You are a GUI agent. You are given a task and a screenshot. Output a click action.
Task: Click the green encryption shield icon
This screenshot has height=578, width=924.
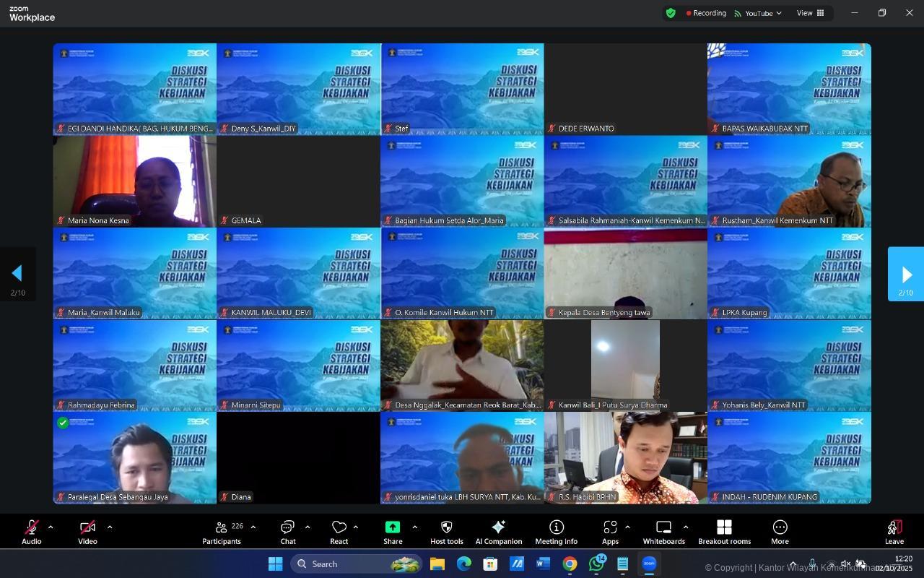tap(671, 13)
